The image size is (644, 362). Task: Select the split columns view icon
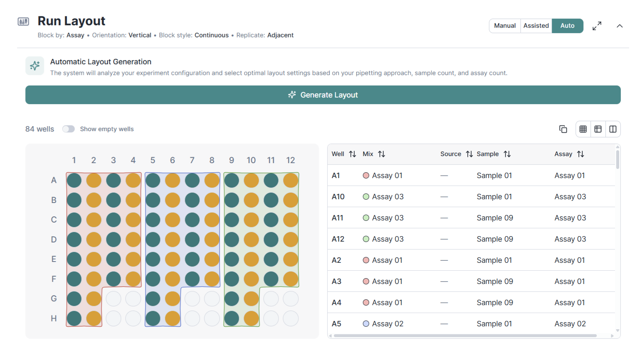coord(613,129)
